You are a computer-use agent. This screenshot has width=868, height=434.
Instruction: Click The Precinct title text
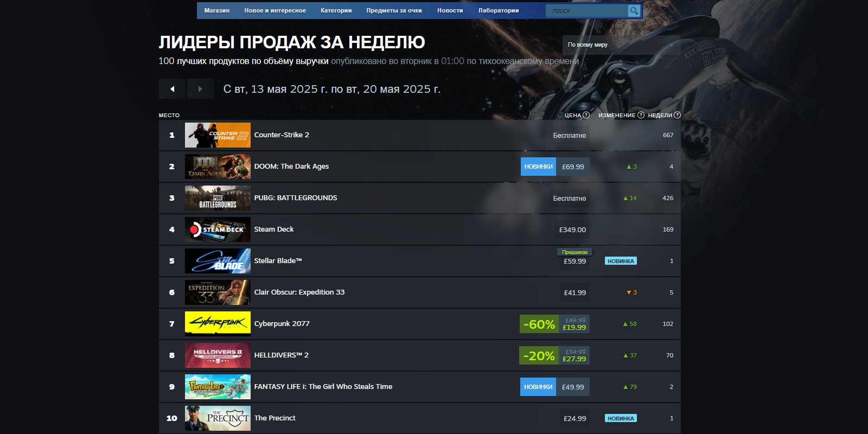pyautogui.click(x=275, y=418)
